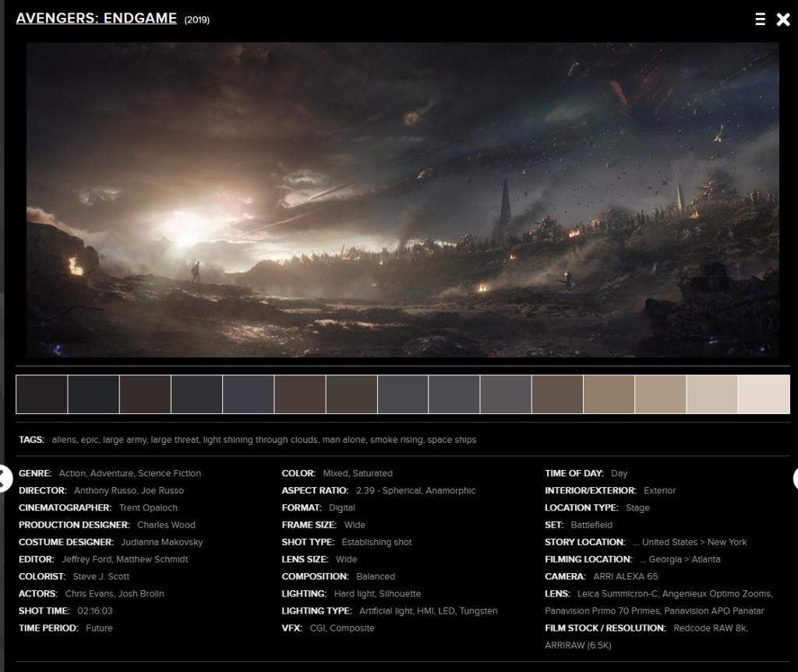798x672 pixels.
Task: Filter by lens Panavision APO Panatar
Action: (714, 611)
